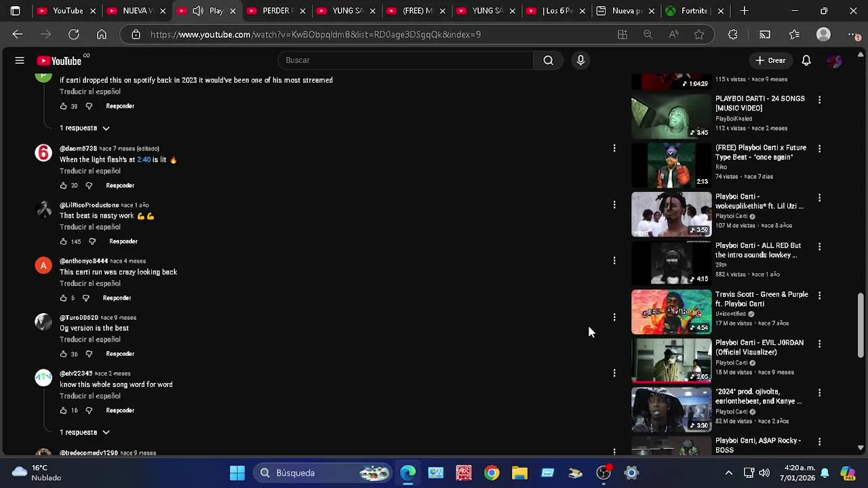This screenshot has height=488, width=868.
Task: Open browser extensions puzzle icon
Action: (732, 35)
